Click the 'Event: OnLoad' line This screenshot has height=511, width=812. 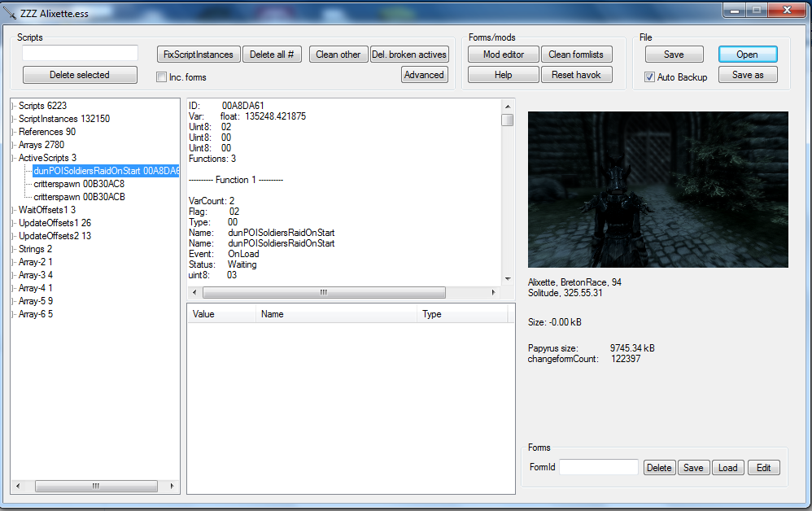click(x=224, y=254)
